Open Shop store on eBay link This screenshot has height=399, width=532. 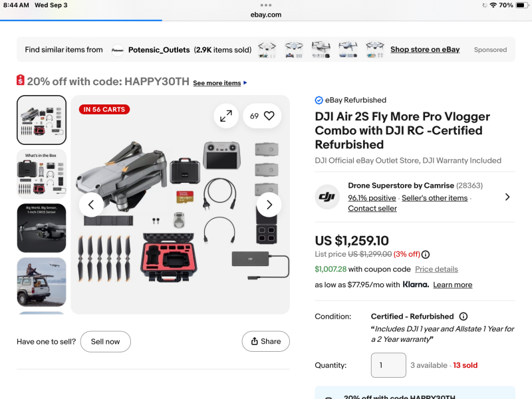tap(425, 49)
